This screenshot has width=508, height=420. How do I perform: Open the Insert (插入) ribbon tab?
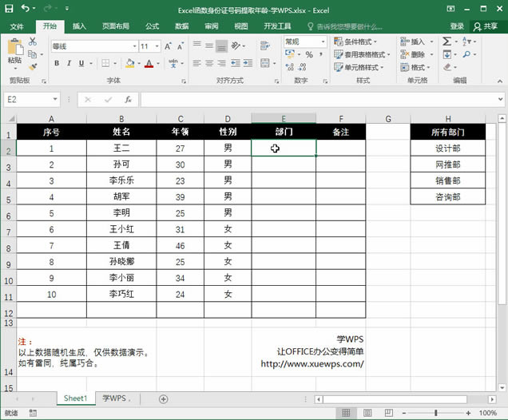pos(79,26)
